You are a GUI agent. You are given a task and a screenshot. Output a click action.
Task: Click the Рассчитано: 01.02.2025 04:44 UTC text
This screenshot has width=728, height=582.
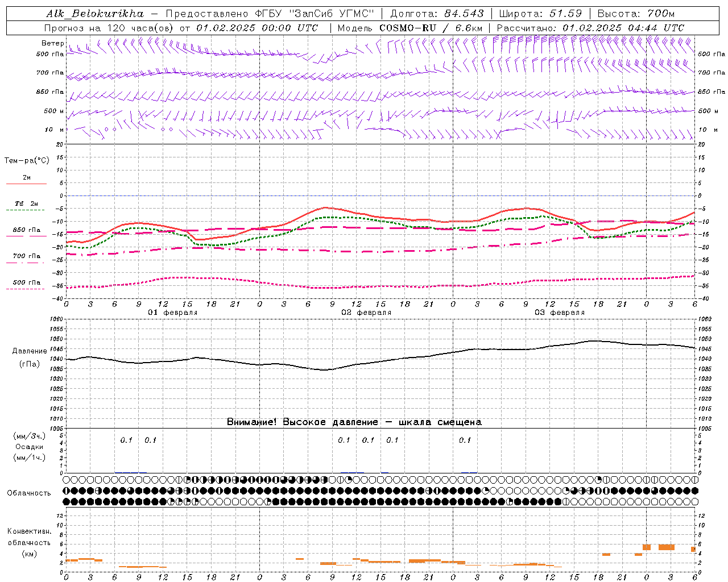click(x=590, y=28)
